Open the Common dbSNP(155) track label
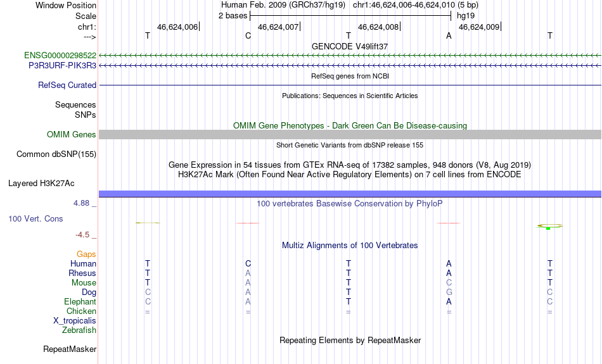The width and height of the screenshot is (602, 364). [56, 154]
